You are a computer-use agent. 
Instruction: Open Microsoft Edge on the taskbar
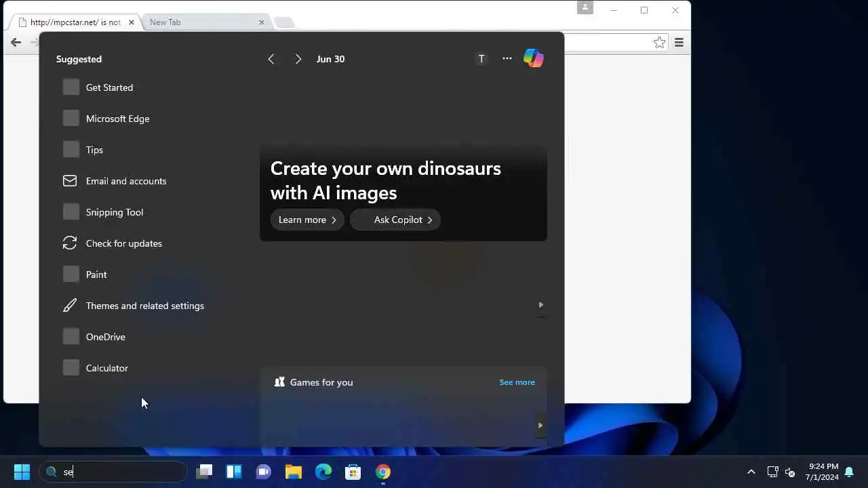click(323, 472)
